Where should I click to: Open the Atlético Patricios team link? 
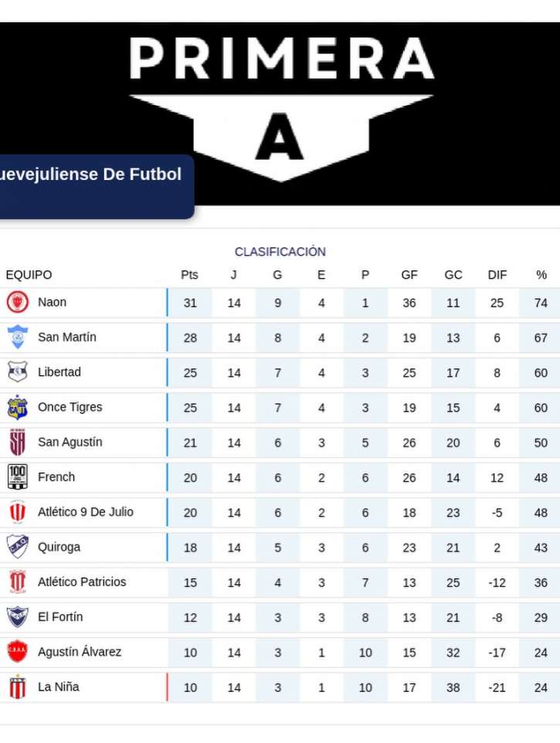[82, 582]
